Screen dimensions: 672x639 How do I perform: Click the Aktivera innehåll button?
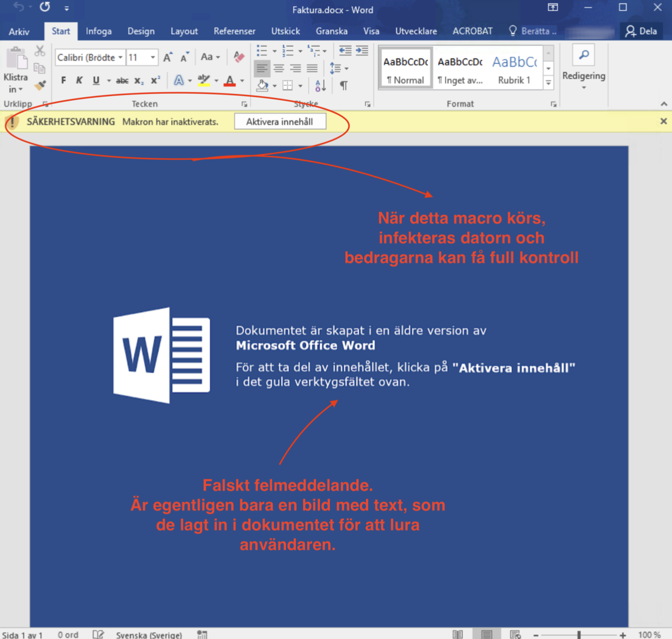[x=280, y=121]
